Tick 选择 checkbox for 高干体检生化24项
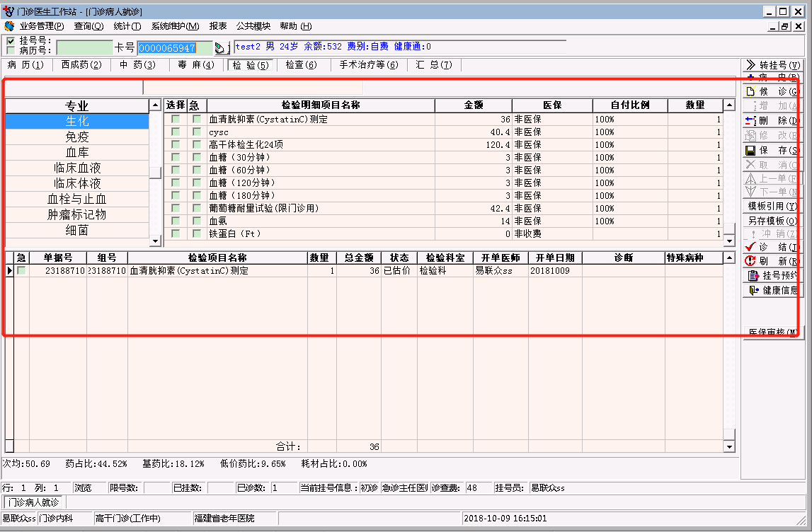 pos(176,144)
